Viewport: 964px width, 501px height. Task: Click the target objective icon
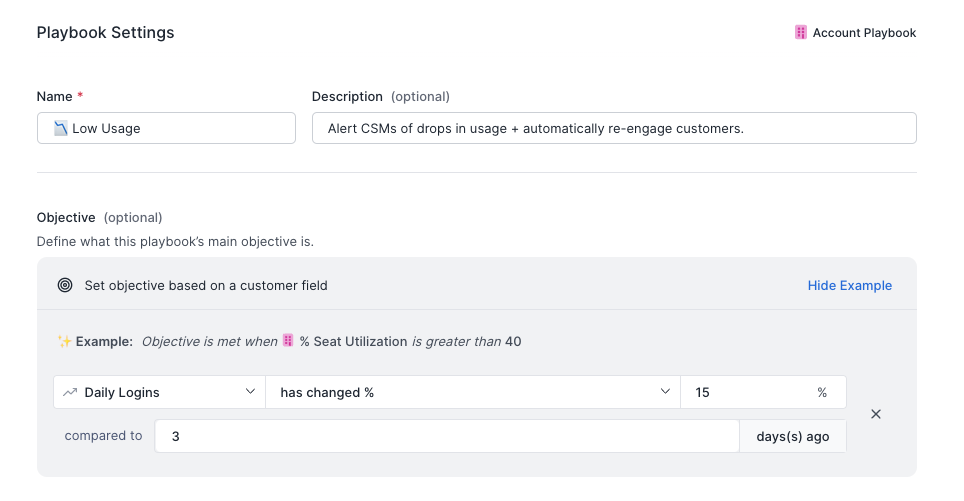point(65,285)
